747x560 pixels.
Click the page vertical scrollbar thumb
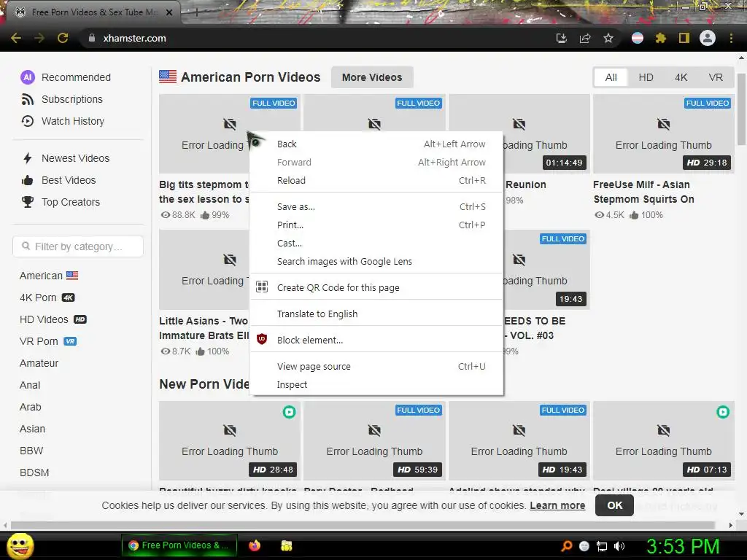(741, 109)
